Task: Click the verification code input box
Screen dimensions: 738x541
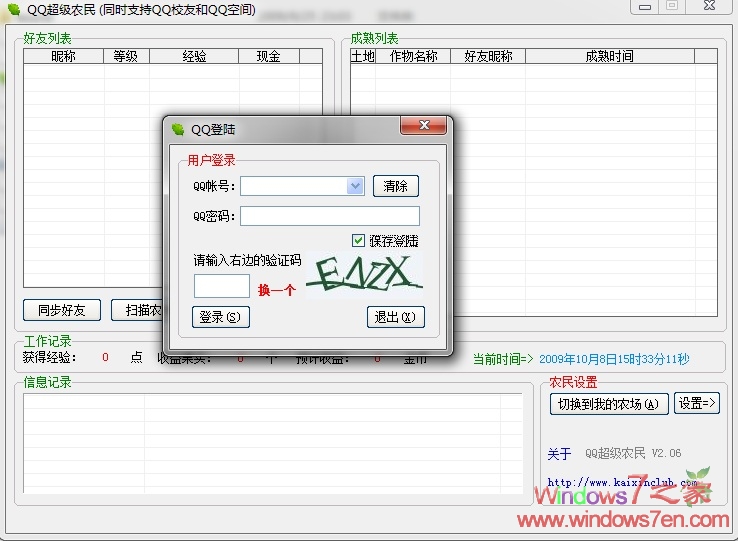Action: tap(221, 287)
